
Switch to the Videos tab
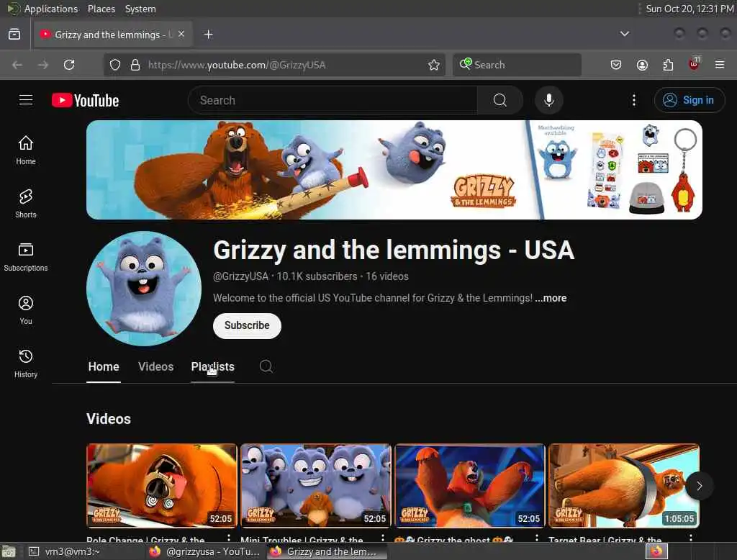click(x=155, y=367)
